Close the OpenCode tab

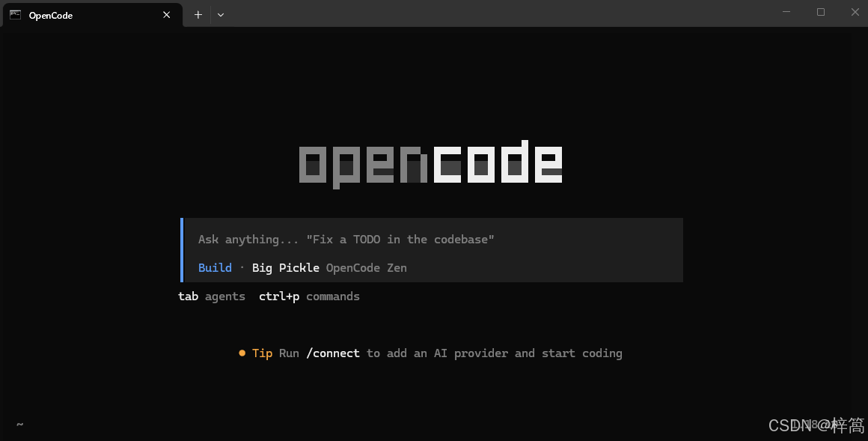[167, 15]
